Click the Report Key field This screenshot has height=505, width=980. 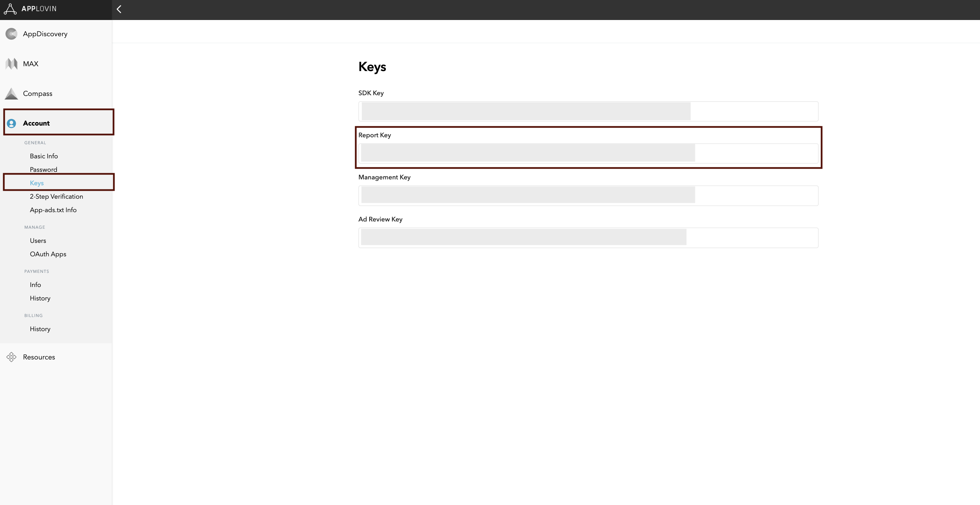click(x=588, y=153)
